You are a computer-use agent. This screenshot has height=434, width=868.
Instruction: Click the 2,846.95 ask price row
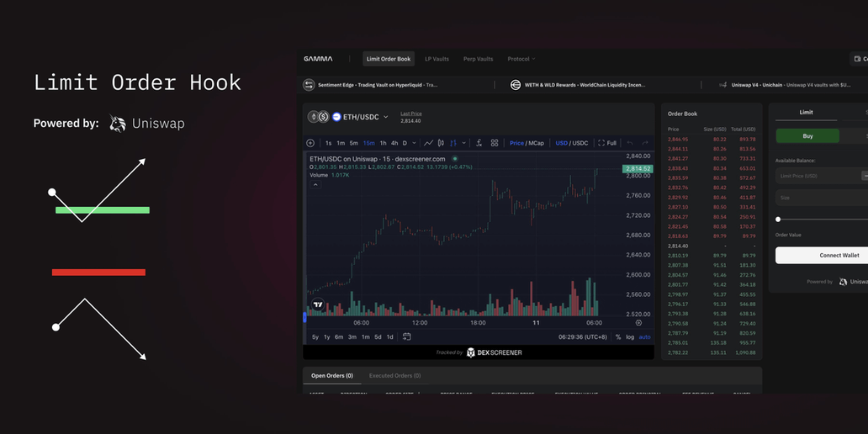point(712,139)
